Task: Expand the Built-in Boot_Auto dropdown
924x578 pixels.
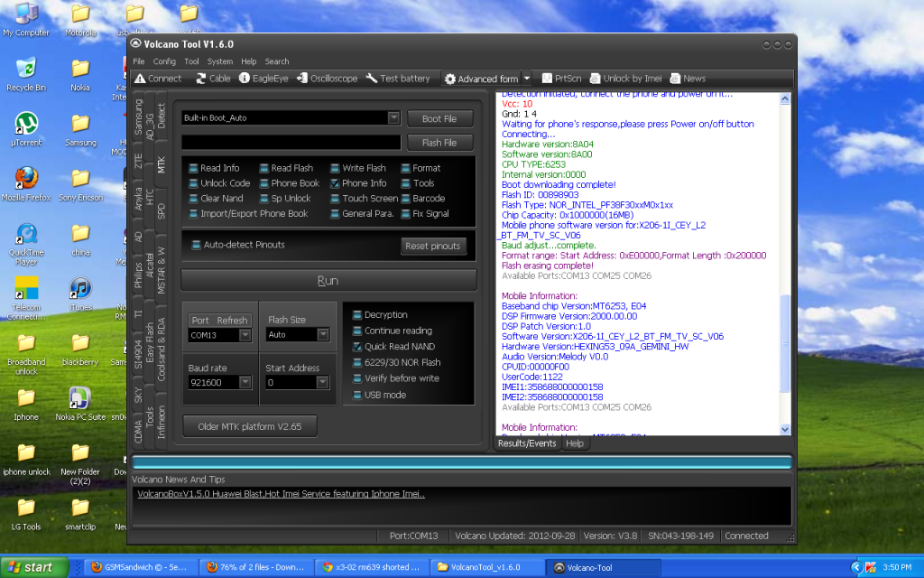Action: tap(393, 118)
